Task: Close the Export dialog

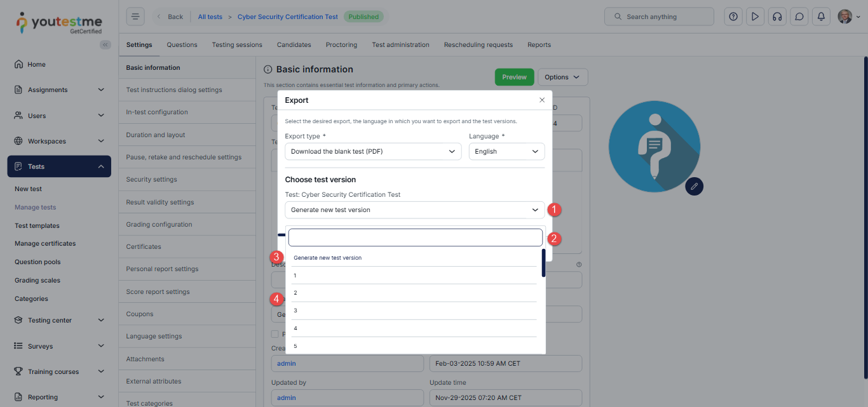Action: [x=541, y=100]
